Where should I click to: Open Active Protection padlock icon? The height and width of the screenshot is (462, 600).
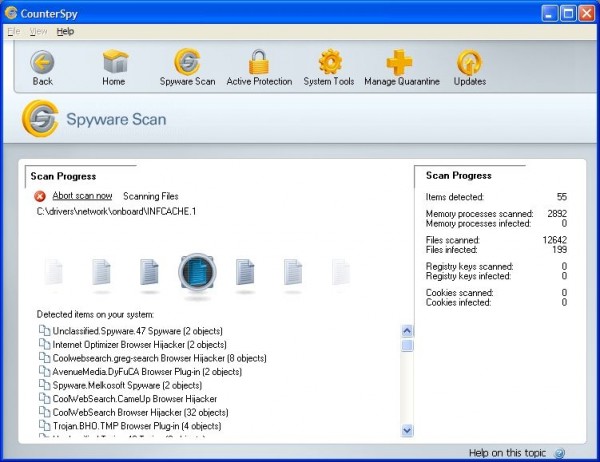click(x=259, y=64)
